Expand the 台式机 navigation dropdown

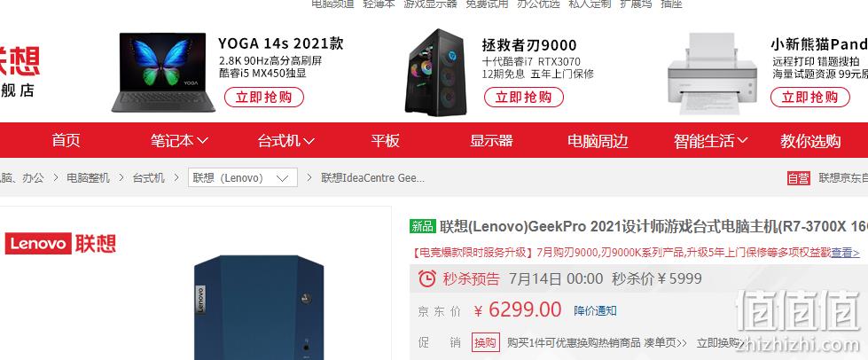[286, 141]
